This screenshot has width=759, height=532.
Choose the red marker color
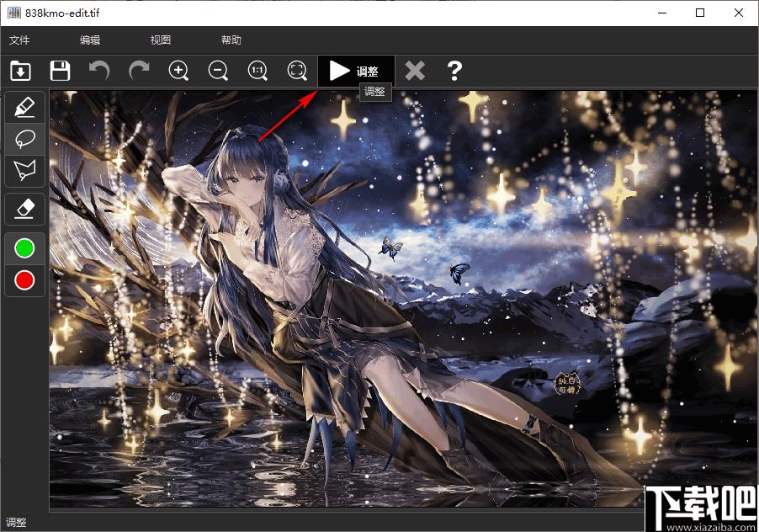click(24, 280)
